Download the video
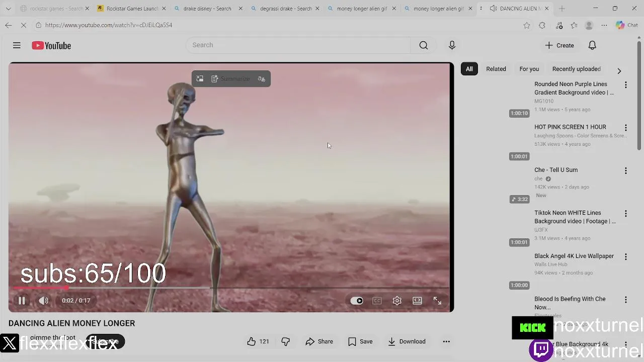Screen dimensions: 644x362 tap(407, 341)
